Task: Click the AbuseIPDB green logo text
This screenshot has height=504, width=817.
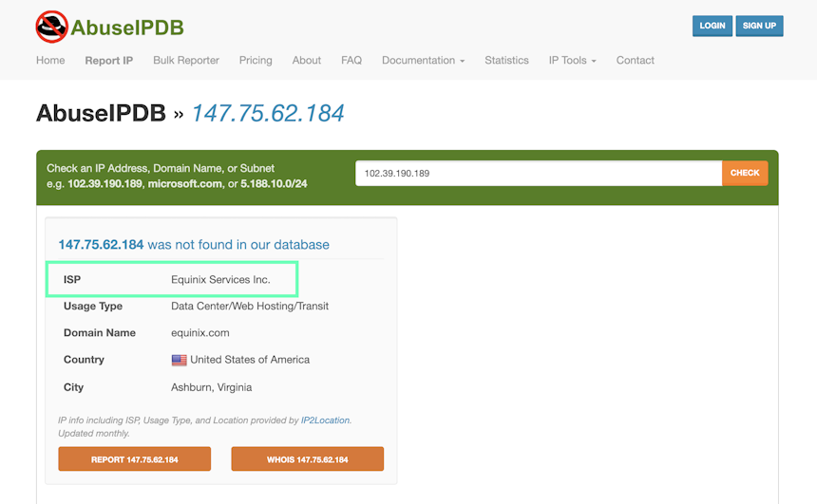Action: [x=127, y=28]
